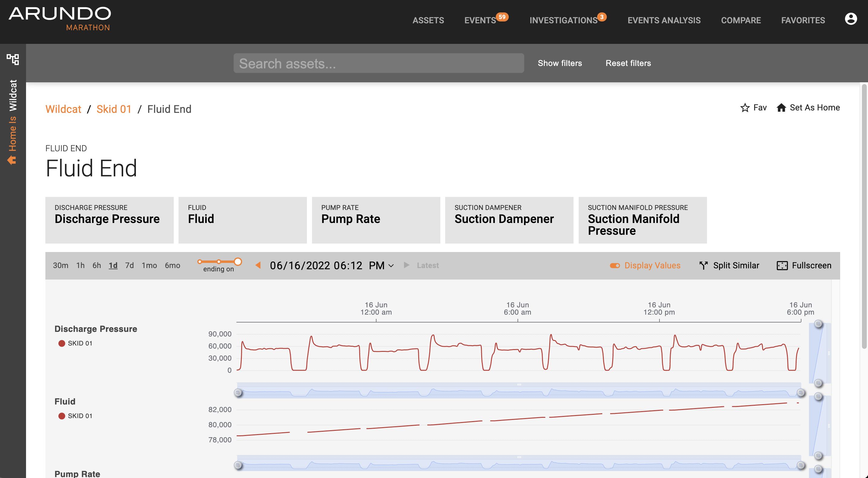
Task: Click the orange Home arrow in sidebar
Action: 12,160
